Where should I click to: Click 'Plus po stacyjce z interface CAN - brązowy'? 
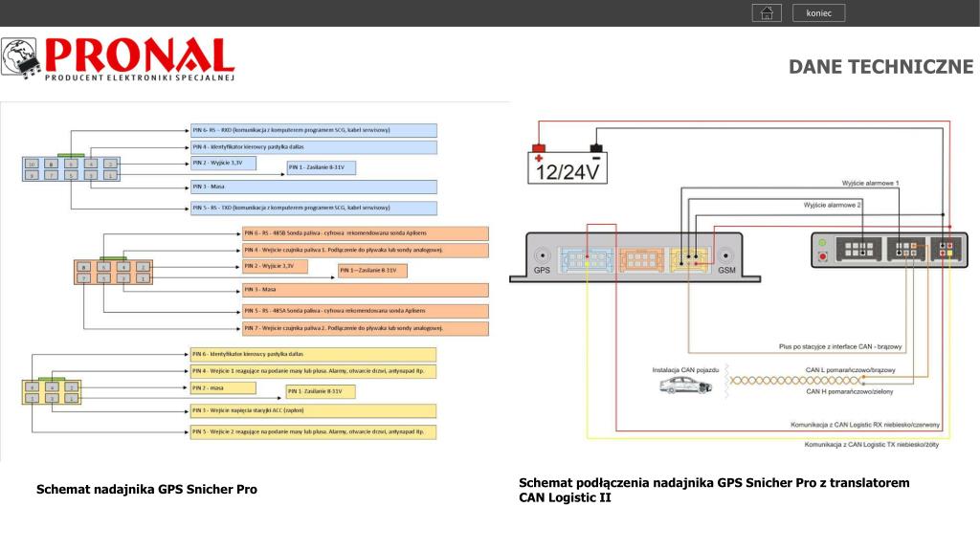[840, 346]
